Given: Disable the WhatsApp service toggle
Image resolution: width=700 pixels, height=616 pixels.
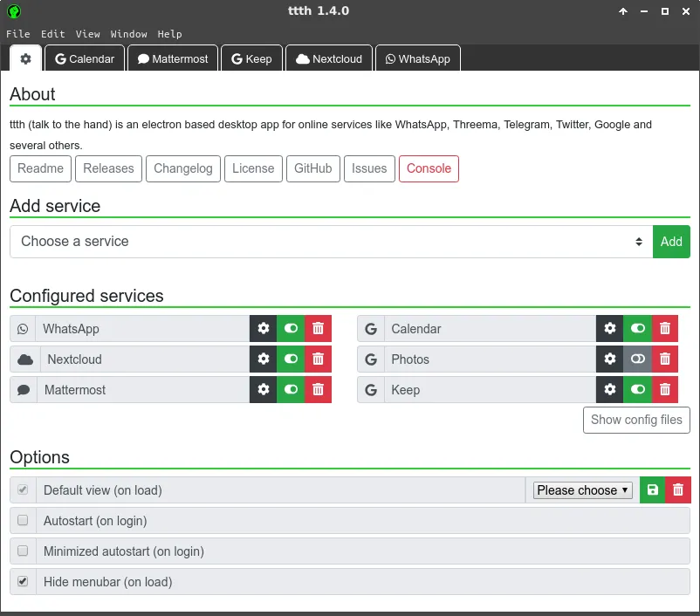Looking at the screenshot, I should [291, 329].
